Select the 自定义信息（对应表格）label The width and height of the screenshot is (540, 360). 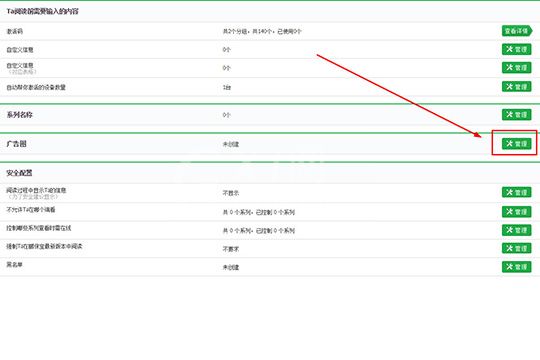pyautogui.click(x=21, y=68)
